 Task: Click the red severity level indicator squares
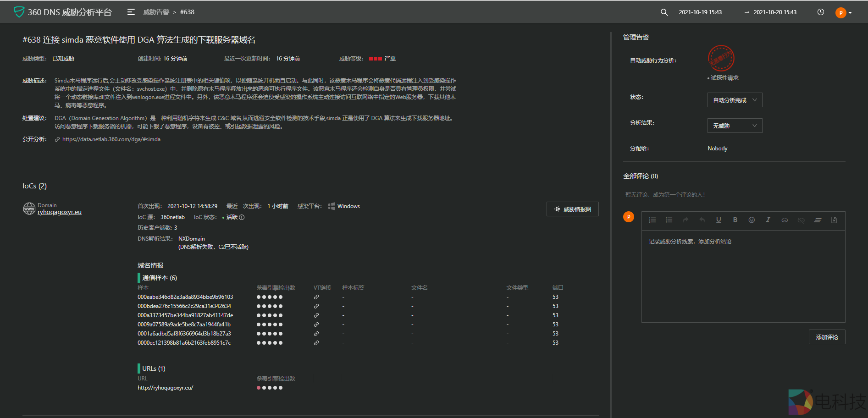pyautogui.click(x=376, y=58)
